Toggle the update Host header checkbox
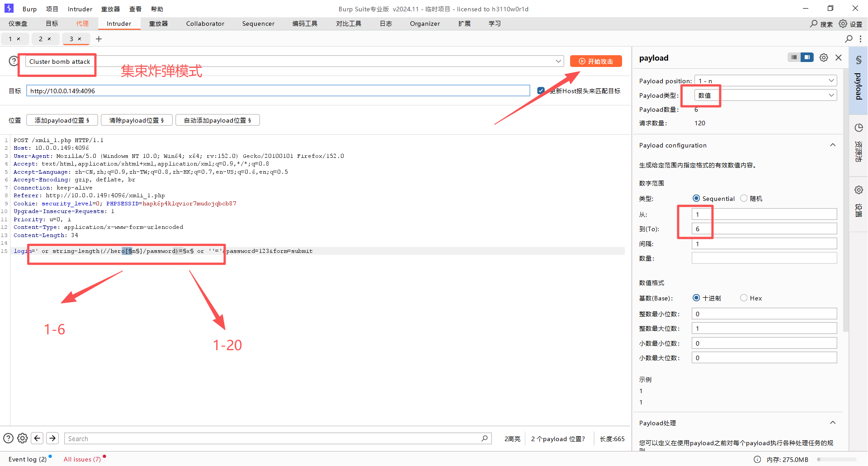Screen dimensions: 868x466 [541, 91]
